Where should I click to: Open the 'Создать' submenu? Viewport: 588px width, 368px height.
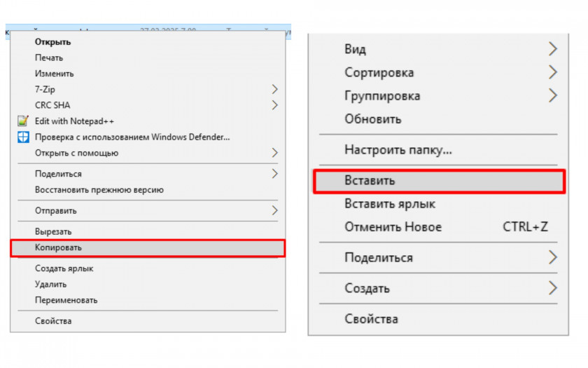click(552, 288)
